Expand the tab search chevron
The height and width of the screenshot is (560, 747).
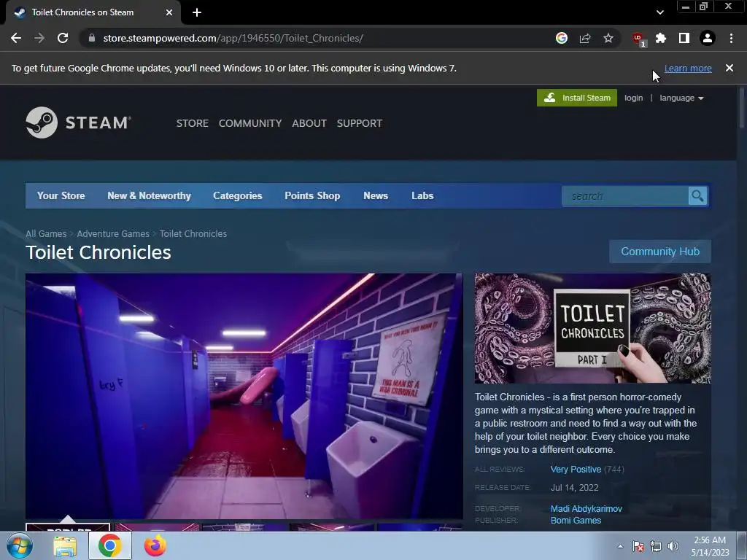pyautogui.click(x=659, y=12)
